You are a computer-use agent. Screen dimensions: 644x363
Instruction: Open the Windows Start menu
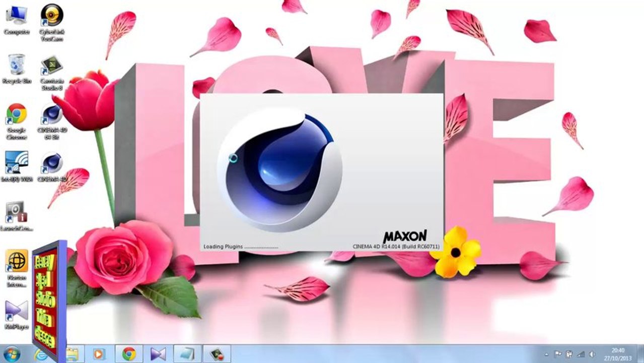coord(11,354)
